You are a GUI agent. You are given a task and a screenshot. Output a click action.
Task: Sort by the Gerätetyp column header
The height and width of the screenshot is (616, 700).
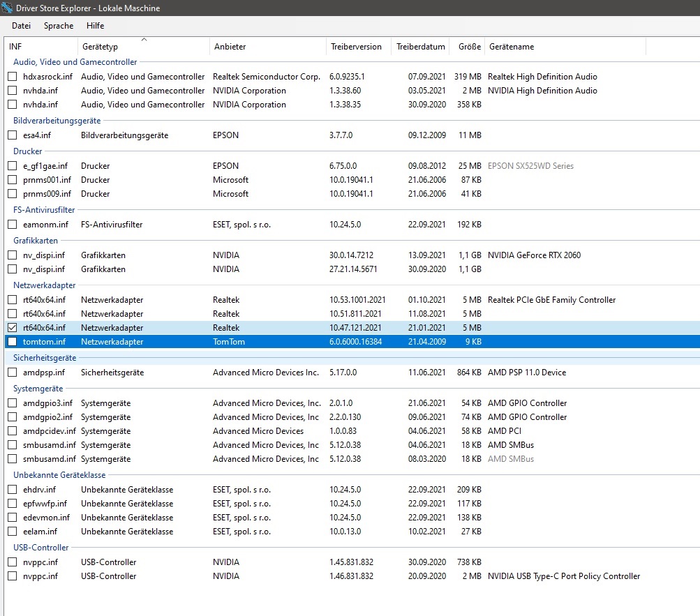coord(143,47)
